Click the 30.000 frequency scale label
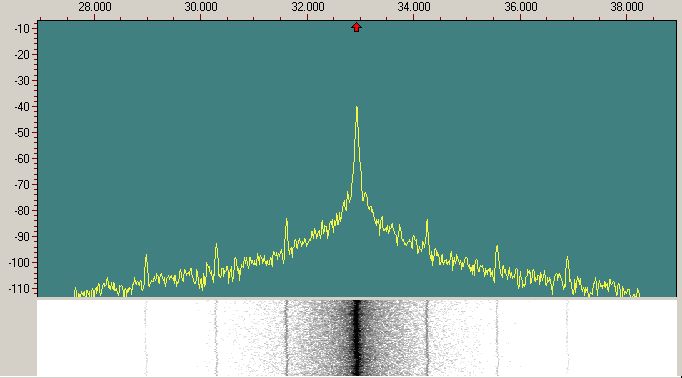Image resolution: width=682 pixels, height=378 pixels. click(201, 7)
